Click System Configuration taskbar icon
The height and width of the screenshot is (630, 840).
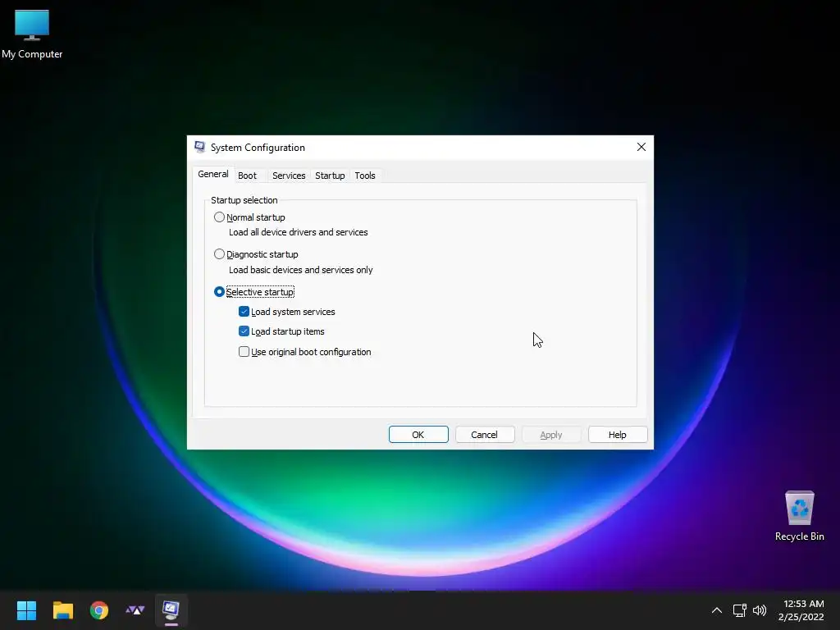pos(171,610)
